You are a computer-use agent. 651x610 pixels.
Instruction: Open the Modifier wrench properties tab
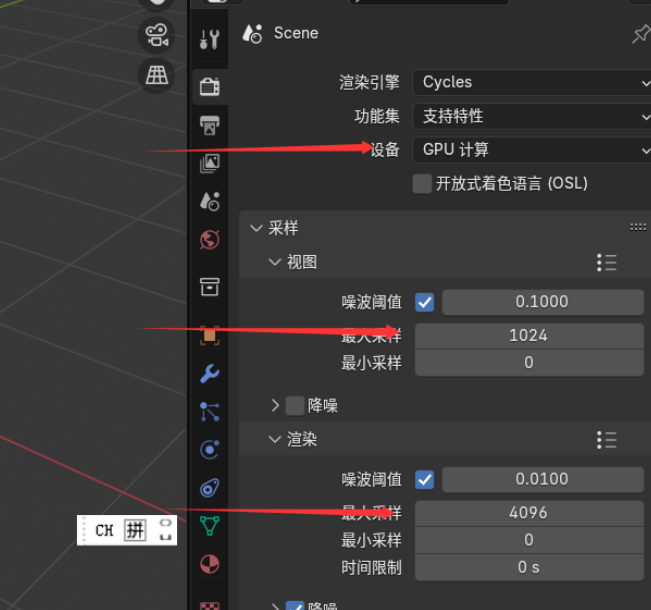click(210, 373)
